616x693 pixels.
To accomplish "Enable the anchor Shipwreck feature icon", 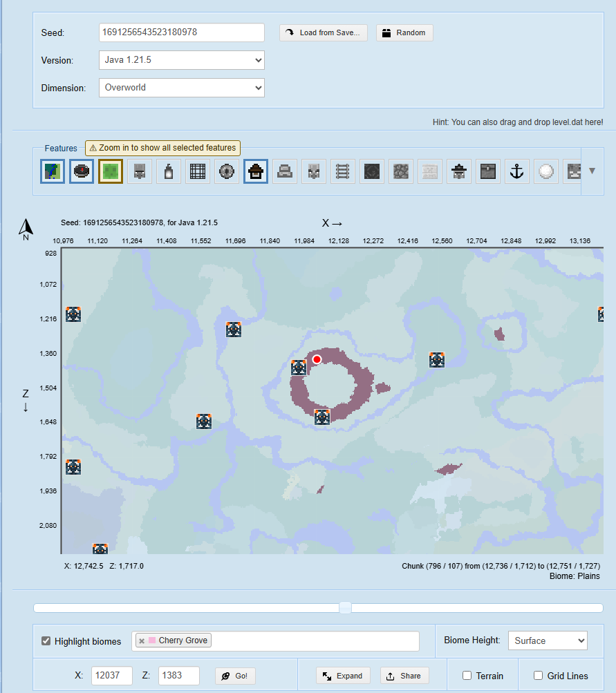I will point(517,171).
